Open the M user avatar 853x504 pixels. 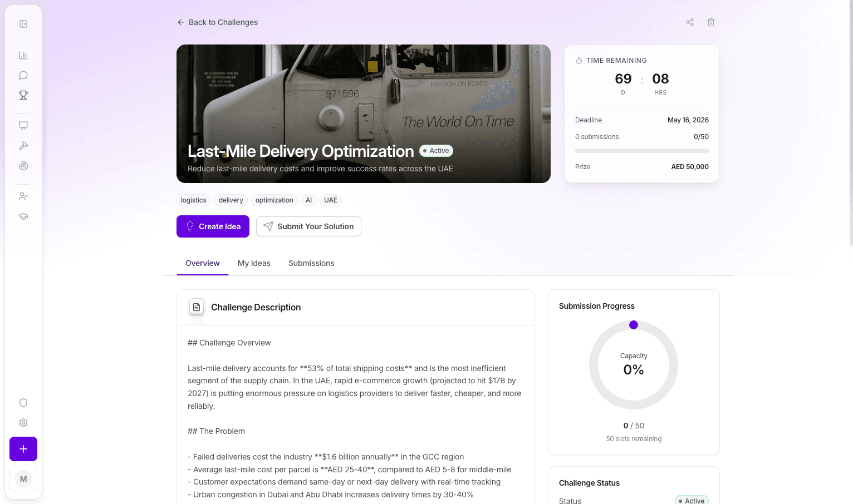pos(23,479)
